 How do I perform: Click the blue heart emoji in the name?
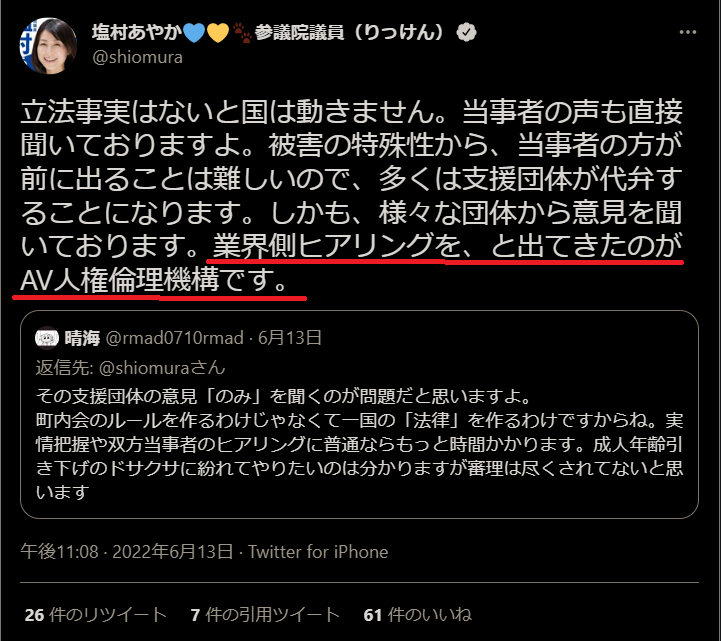194,33
